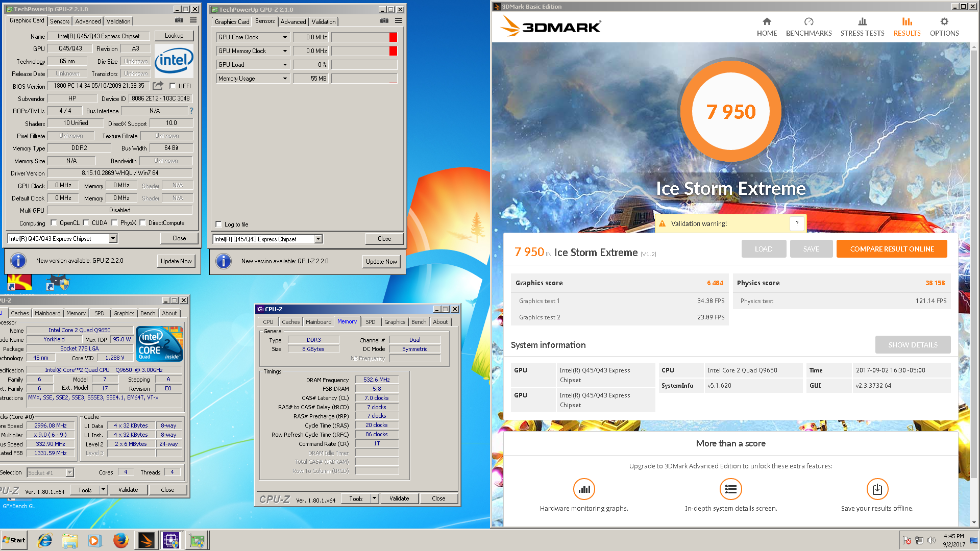Click Bus Interface question mark in GPU-Z
Image resolution: width=980 pixels, height=551 pixels.
click(x=191, y=111)
